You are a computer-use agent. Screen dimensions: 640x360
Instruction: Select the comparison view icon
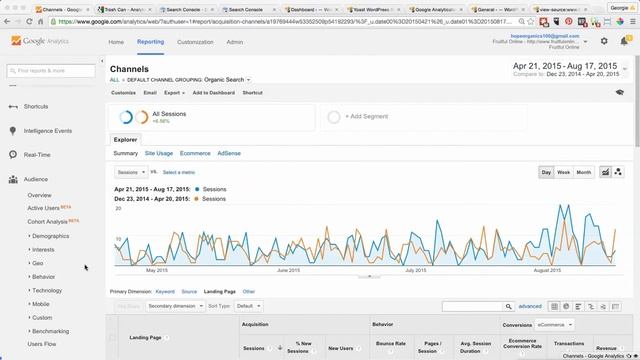click(591, 306)
